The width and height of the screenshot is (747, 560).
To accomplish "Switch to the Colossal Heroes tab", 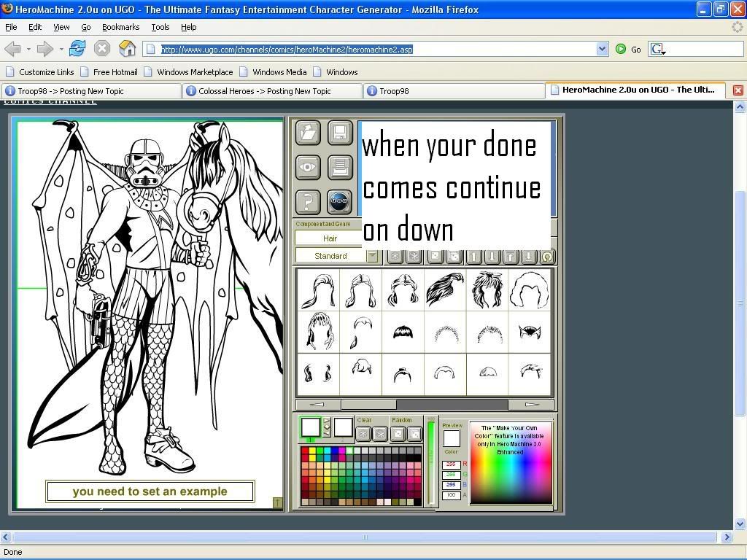I will click(x=271, y=91).
